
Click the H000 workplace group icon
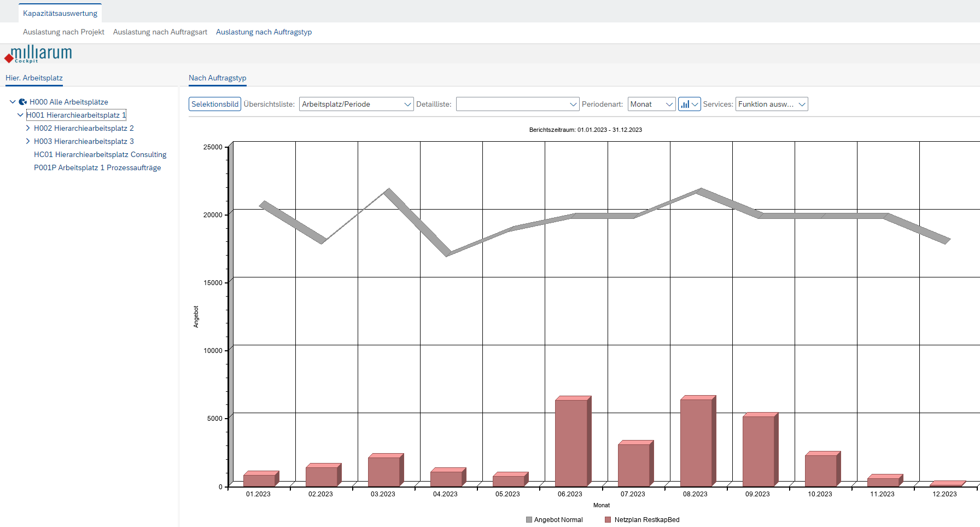(23, 102)
